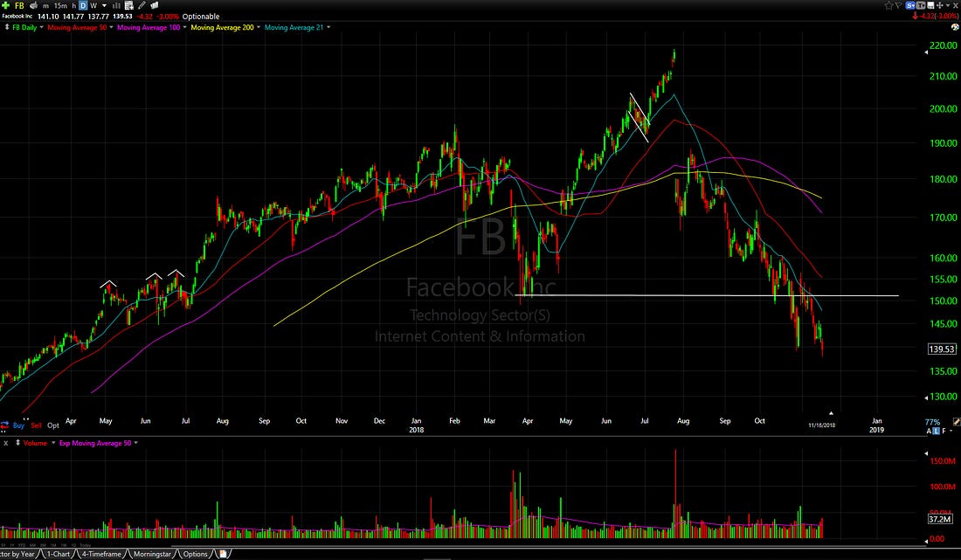Switch to the Sector by Year tab
Viewport: 961px width, 560px height.
(x=17, y=554)
